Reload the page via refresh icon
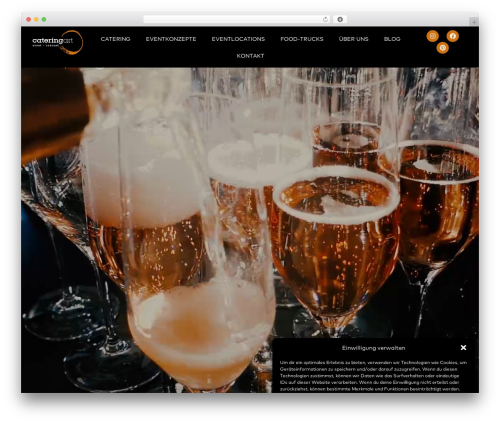The image size is (500, 423). (x=325, y=19)
